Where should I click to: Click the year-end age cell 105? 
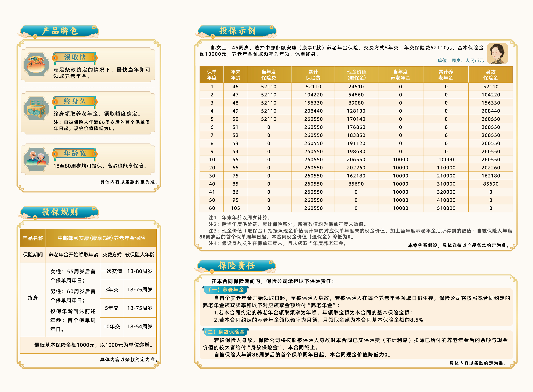235,208
